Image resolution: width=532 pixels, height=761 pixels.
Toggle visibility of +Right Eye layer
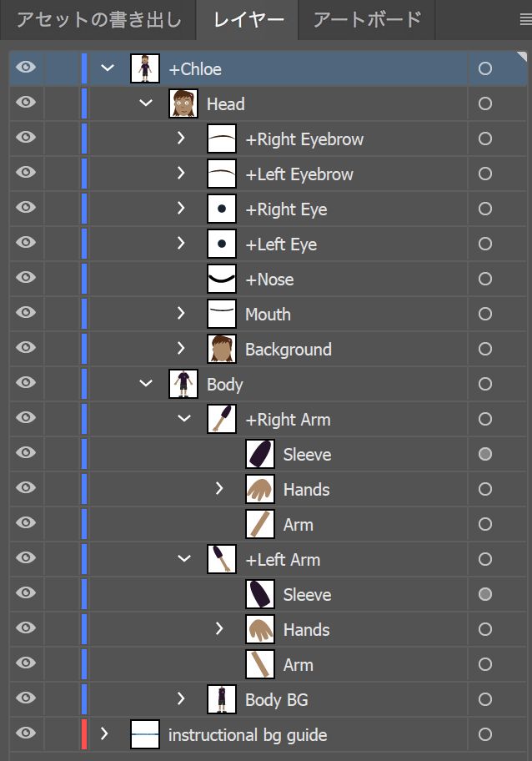[25, 209]
